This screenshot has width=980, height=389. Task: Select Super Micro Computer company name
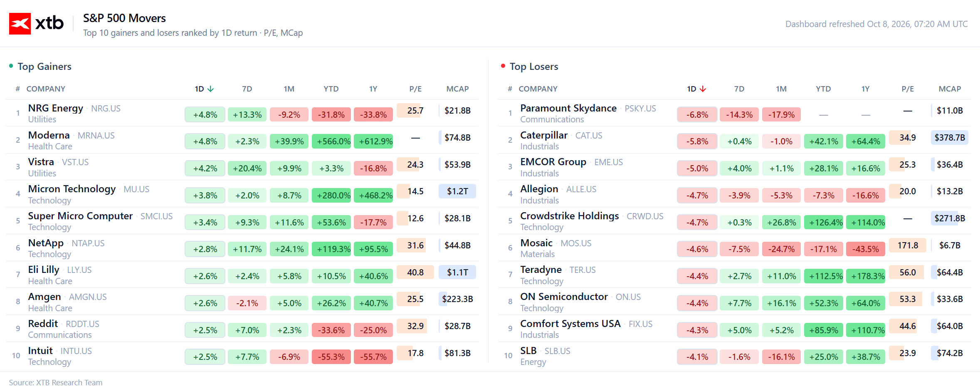coord(80,216)
